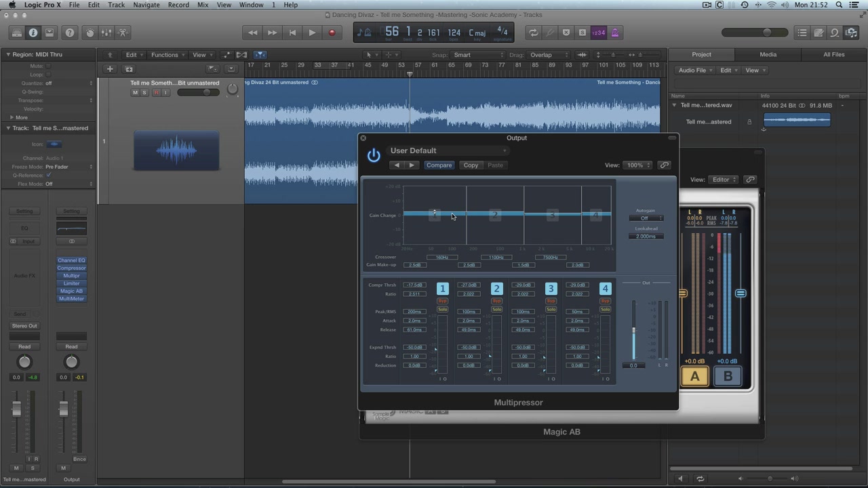The width and height of the screenshot is (868, 488).
Task: Open the tracks area Functions menu
Action: (167, 55)
